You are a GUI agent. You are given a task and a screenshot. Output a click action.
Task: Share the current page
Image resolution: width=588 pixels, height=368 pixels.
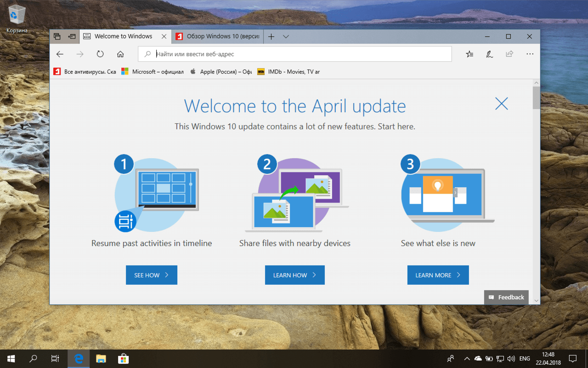click(509, 54)
